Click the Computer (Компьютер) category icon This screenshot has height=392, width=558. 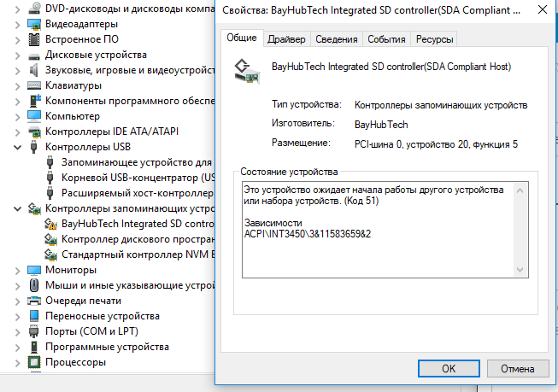34,116
